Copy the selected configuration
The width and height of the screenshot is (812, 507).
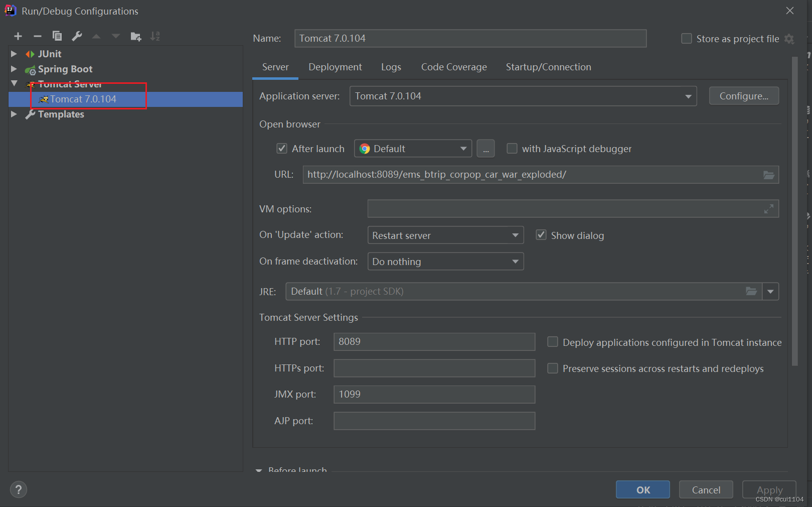[57, 36]
